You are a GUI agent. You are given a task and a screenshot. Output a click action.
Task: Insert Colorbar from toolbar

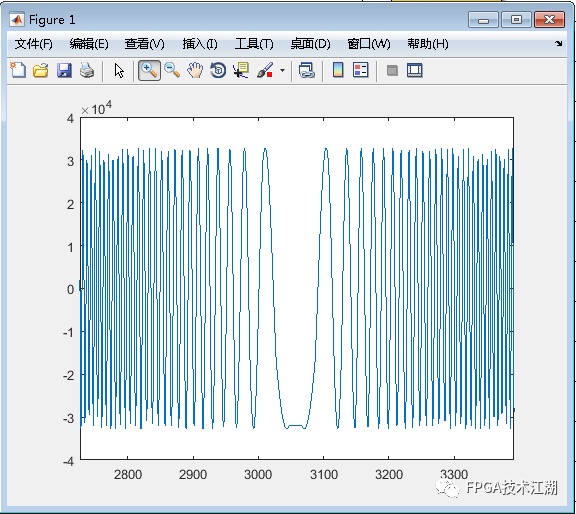coord(338,70)
